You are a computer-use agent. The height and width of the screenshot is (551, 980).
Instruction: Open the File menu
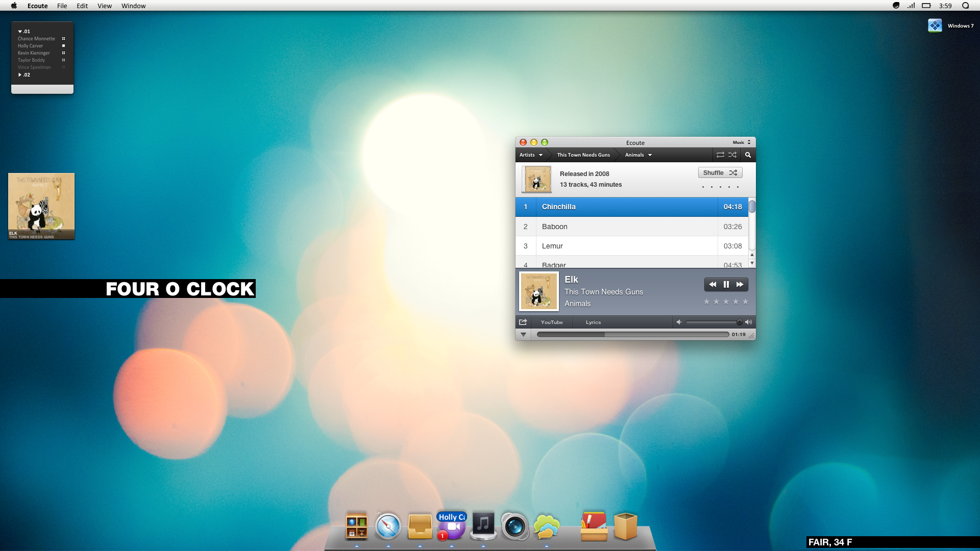[62, 6]
